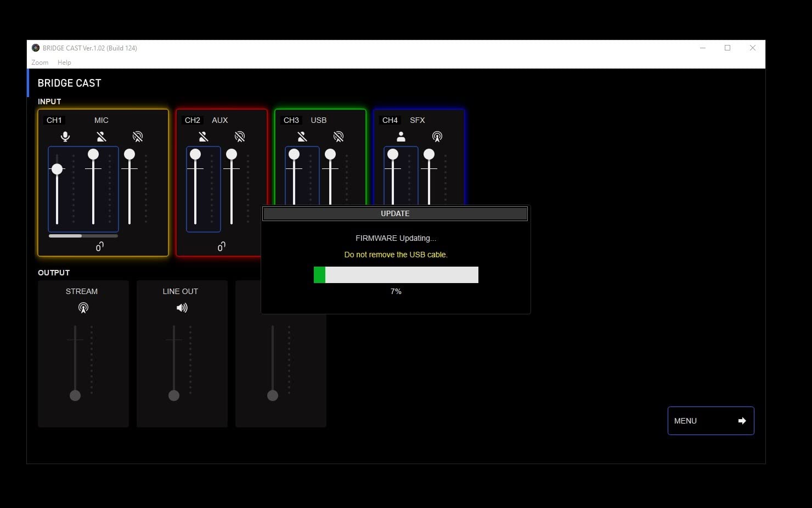This screenshot has height=508, width=812.
Task: Click the LINE OUT output label
Action: [x=181, y=291]
